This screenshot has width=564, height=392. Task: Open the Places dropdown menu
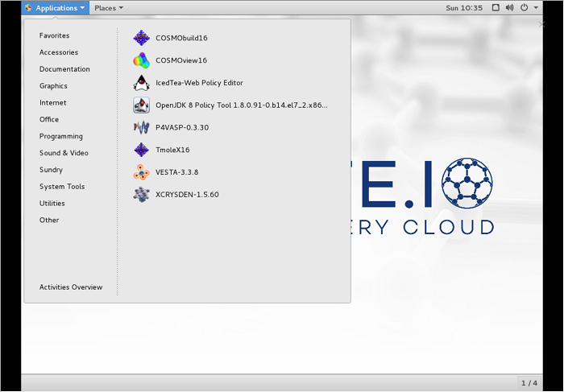click(109, 8)
